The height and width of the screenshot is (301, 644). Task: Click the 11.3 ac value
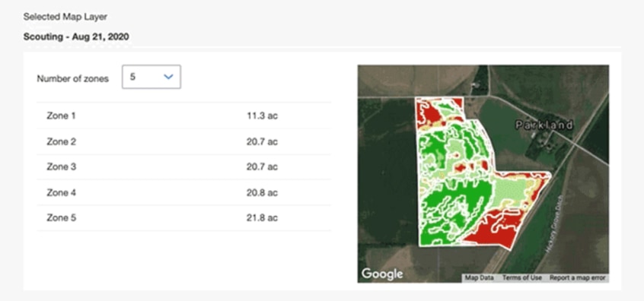point(262,116)
